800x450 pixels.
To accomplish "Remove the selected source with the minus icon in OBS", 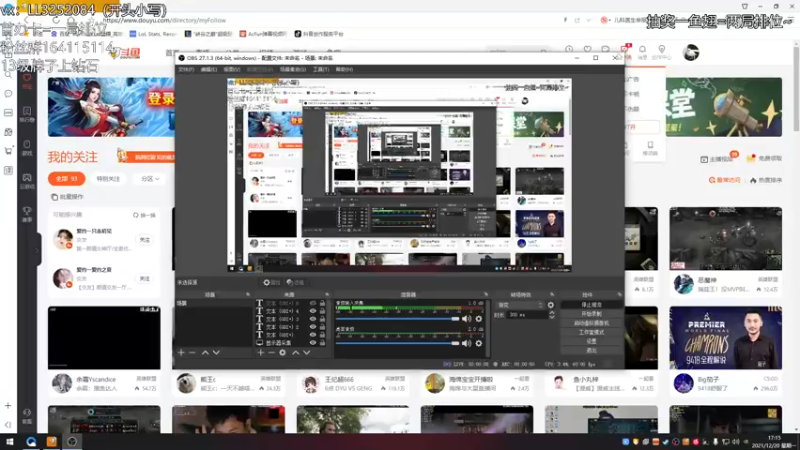I will [271, 353].
